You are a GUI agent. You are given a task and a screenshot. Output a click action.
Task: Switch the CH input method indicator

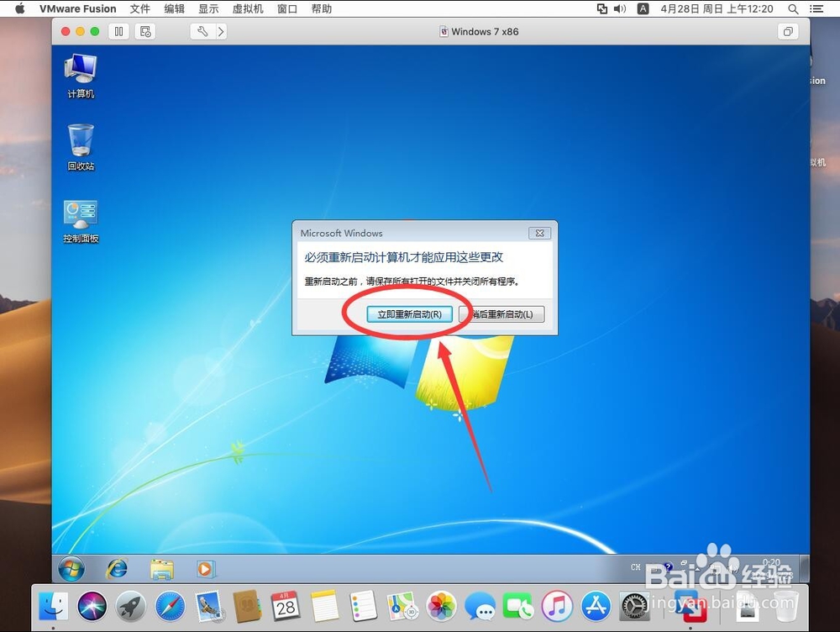(x=636, y=567)
